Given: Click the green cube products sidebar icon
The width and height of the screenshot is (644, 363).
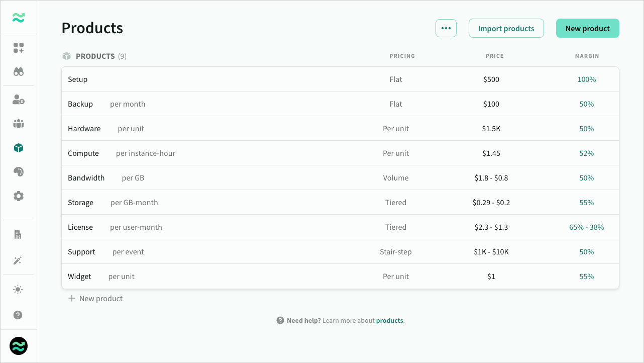Looking at the screenshot, I should [x=19, y=148].
